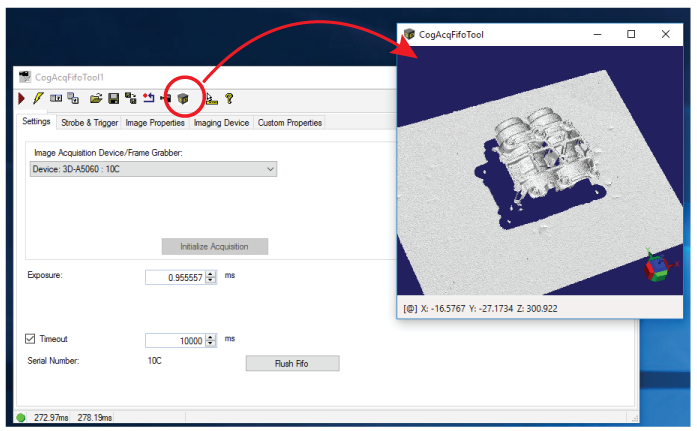The width and height of the screenshot is (697, 431).
Task: Click the yellow question mark help icon
Action: [229, 98]
